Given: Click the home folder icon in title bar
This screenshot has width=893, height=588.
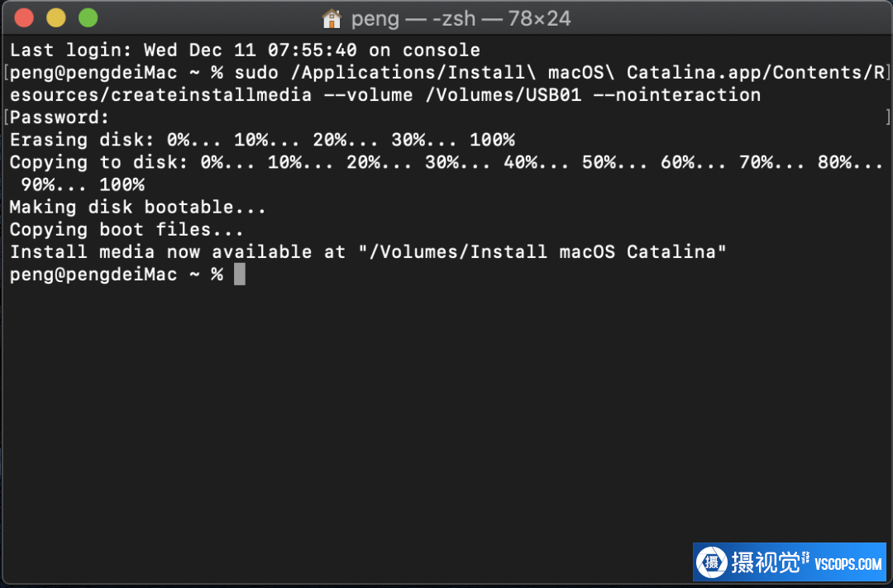Looking at the screenshot, I should pos(332,19).
